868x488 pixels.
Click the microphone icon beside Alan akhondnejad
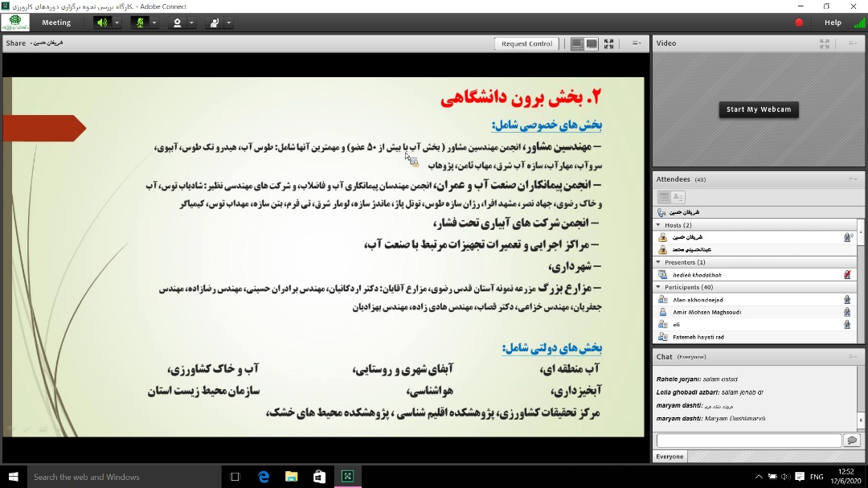[847, 300]
